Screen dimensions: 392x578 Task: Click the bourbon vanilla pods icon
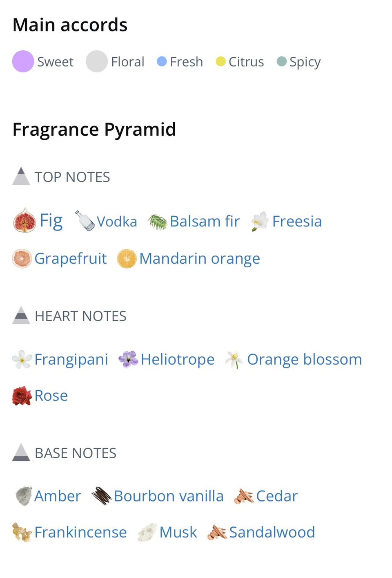[102, 496]
